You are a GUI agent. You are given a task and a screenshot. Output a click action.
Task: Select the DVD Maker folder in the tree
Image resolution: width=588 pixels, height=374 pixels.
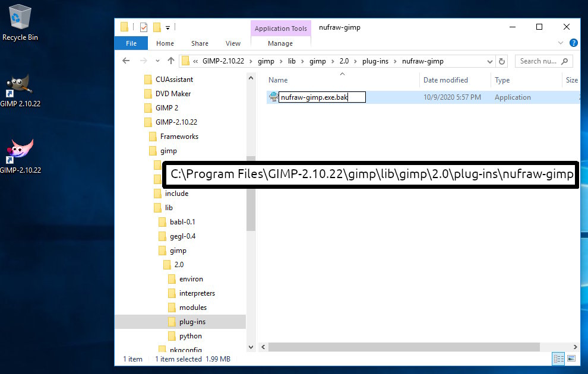tap(173, 94)
